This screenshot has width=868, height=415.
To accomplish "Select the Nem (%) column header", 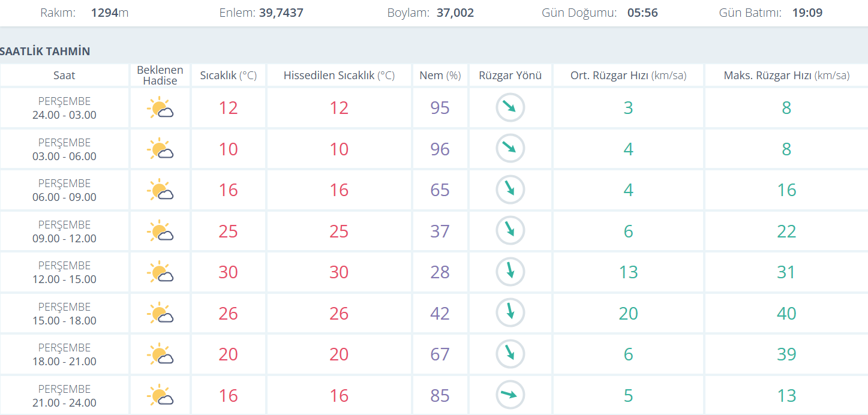I will 440,76.
